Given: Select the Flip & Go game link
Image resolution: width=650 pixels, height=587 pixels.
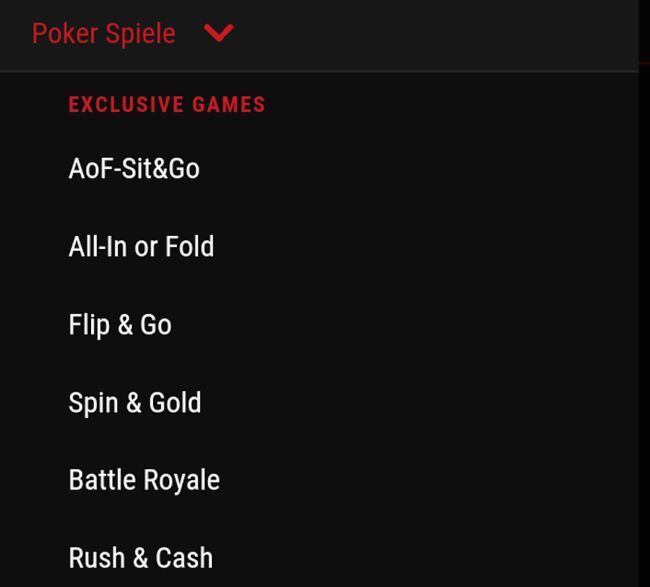Looking at the screenshot, I should pyautogui.click(x=120, y=324).
